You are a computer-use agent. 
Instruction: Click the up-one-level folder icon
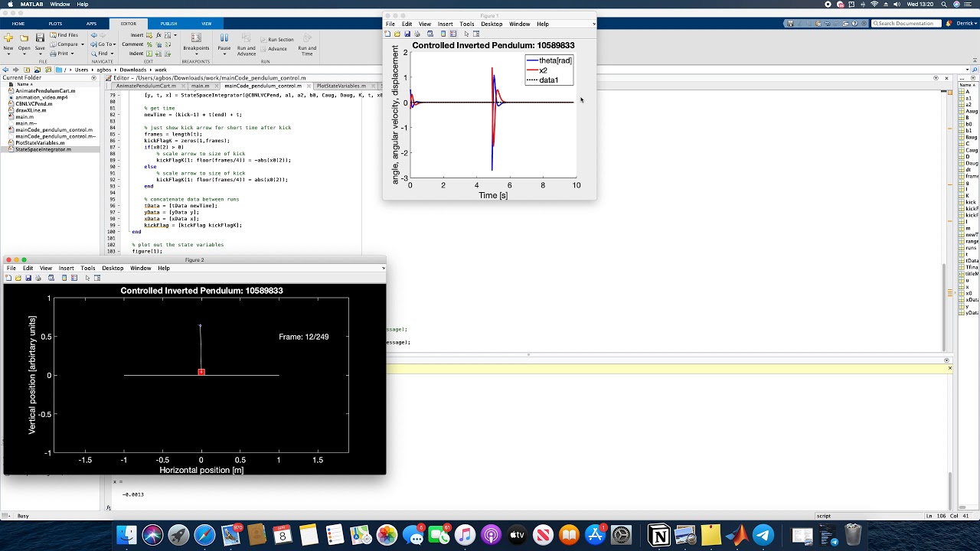[x=27, y=70]
